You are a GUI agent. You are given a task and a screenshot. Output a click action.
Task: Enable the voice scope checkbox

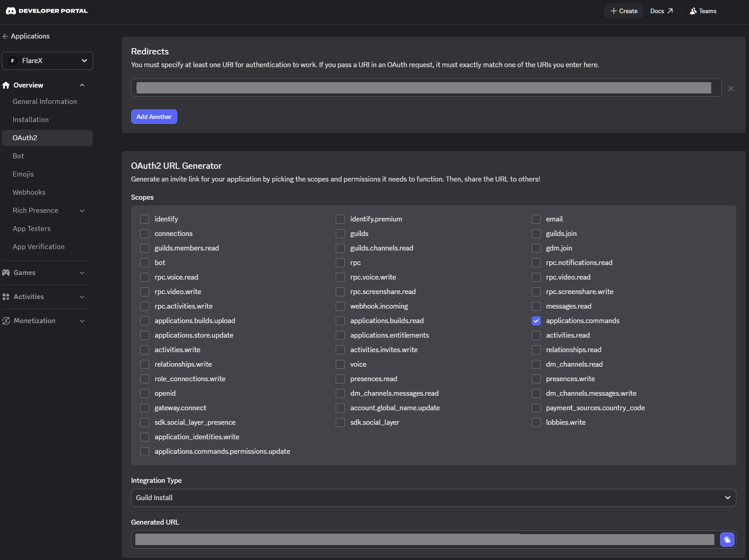[340, 364]
